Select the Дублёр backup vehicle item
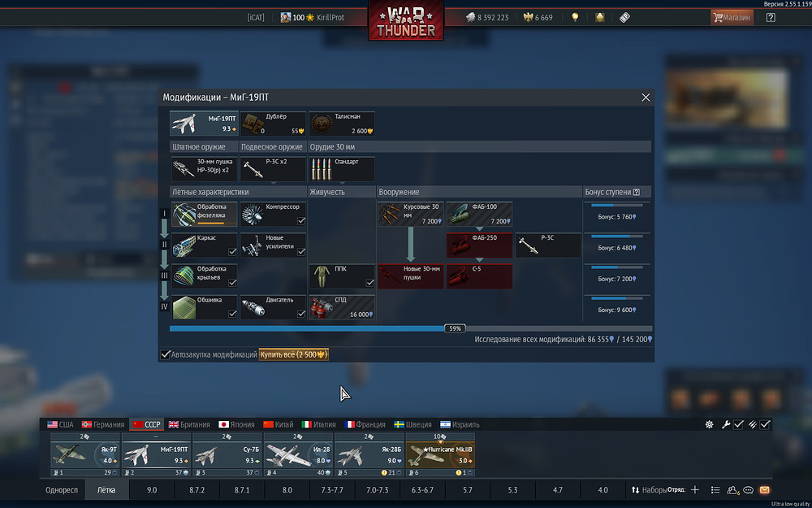The image size is (812, 508). [273, 124]
